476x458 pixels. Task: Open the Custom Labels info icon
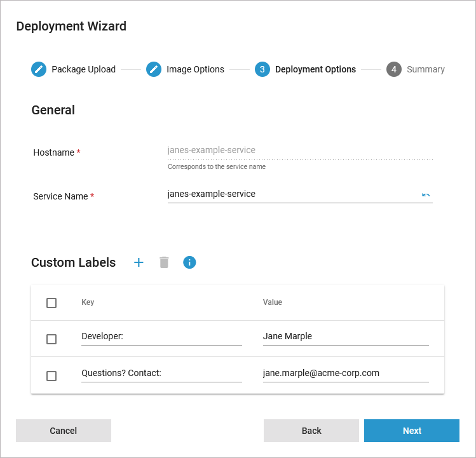pos(189,262)
